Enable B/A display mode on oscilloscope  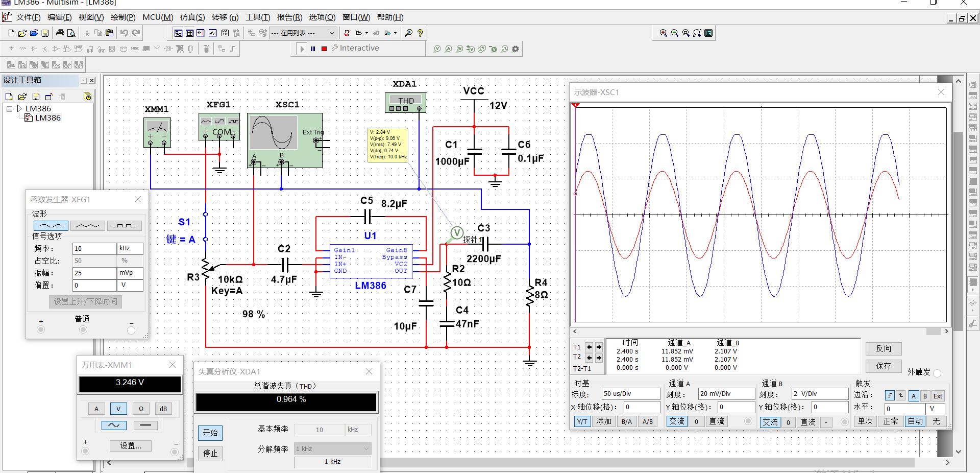[626, 421]
